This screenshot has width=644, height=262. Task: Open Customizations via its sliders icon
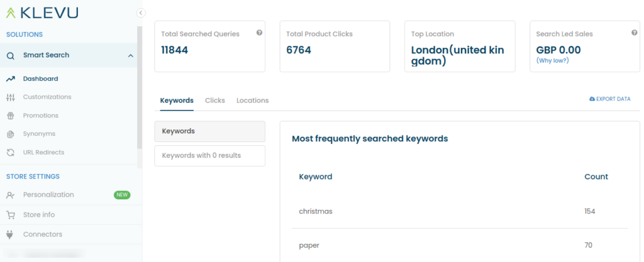(10, 97)
